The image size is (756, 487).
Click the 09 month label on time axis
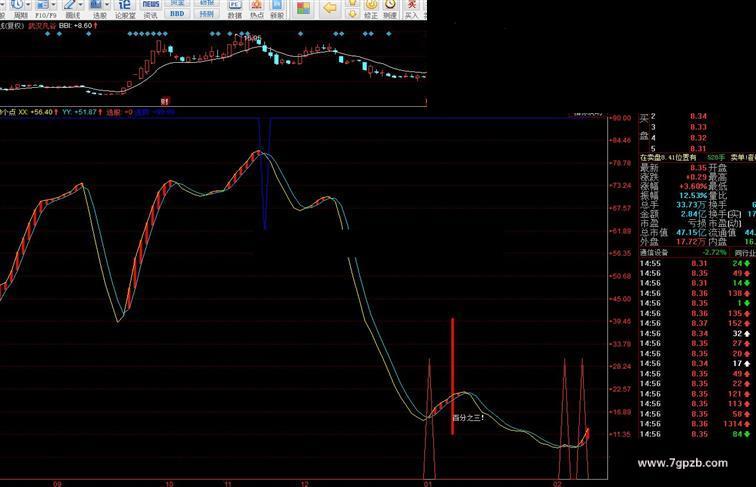(x=57, y=484)
